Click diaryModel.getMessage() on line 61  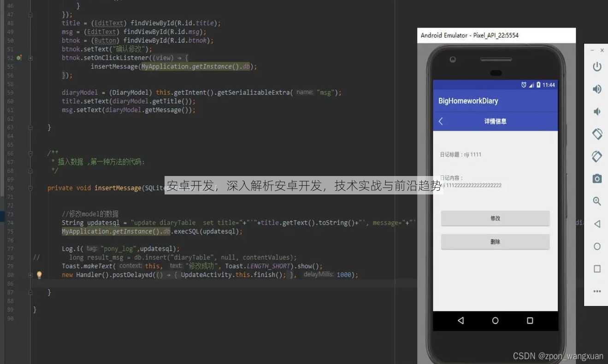[x=148, y=110]
